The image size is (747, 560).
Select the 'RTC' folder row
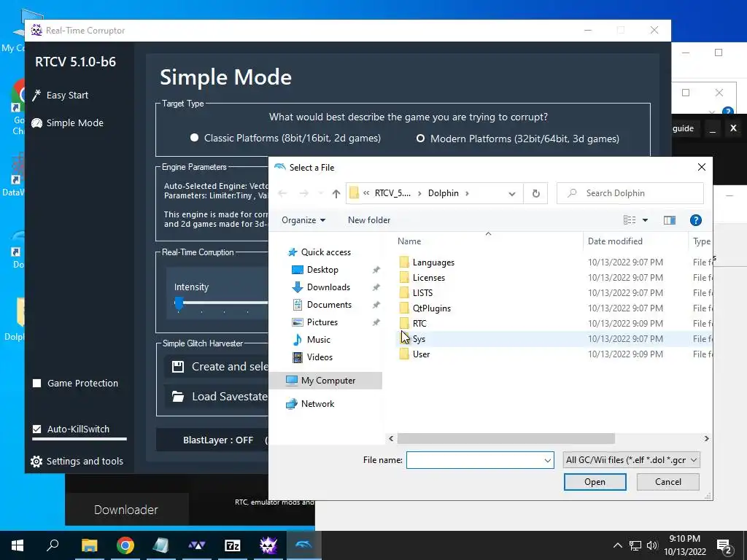point(555,324)
